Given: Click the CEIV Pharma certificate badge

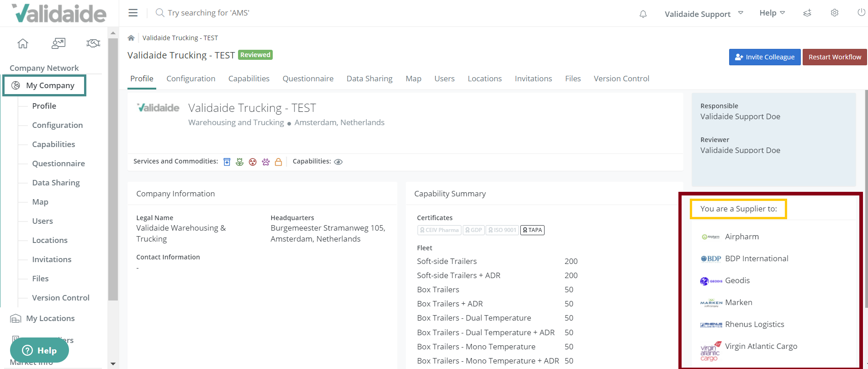Looking at the screenshot, I should (439, 230).
